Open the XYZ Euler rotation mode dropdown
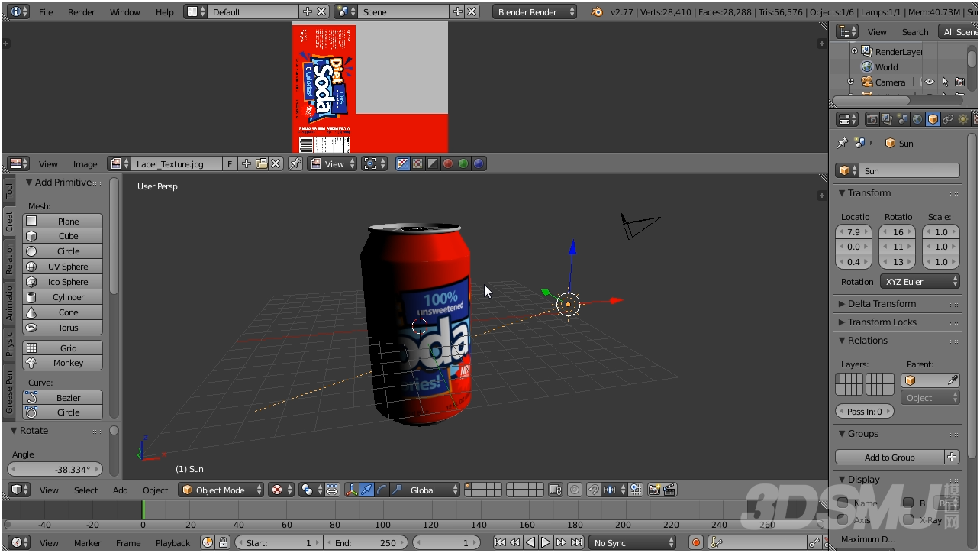Image resolution: width=980 pixels, height=553 pixels. coord(920,282)
